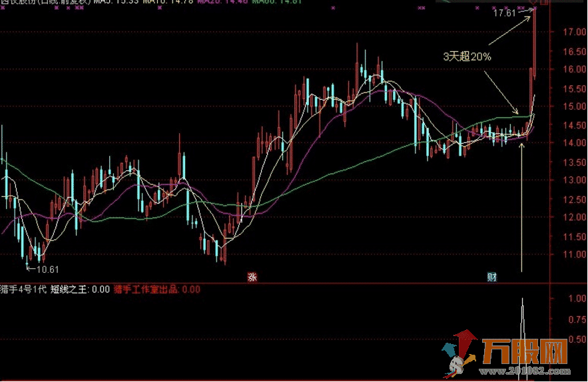The width and height of the screenshot is (588, 382).
Task: Click the 16.50 price axis label
Action: tap(575, 51)
